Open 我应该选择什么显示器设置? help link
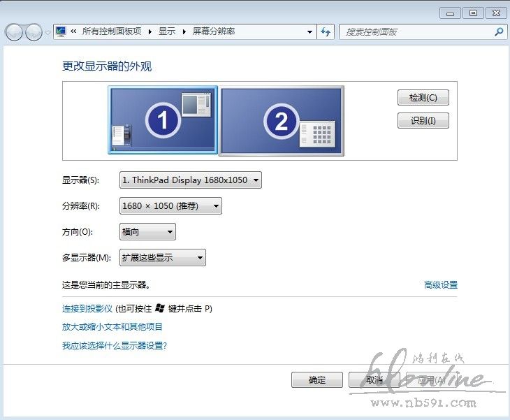The width and height of the screenshot is (510, 420). click(x=115, y=345)
